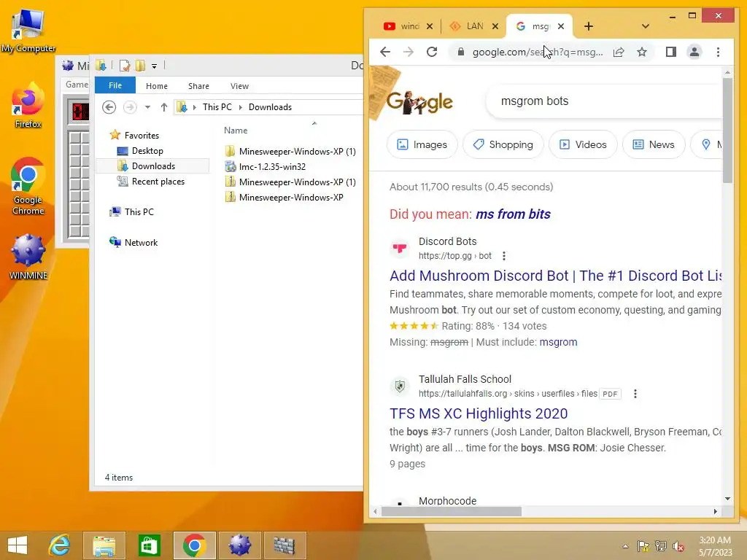The height and width of the screenshot is (560, 747).
Task: Switch to Minesweeper via taskbar mine icon
Action: coord(239,545)
